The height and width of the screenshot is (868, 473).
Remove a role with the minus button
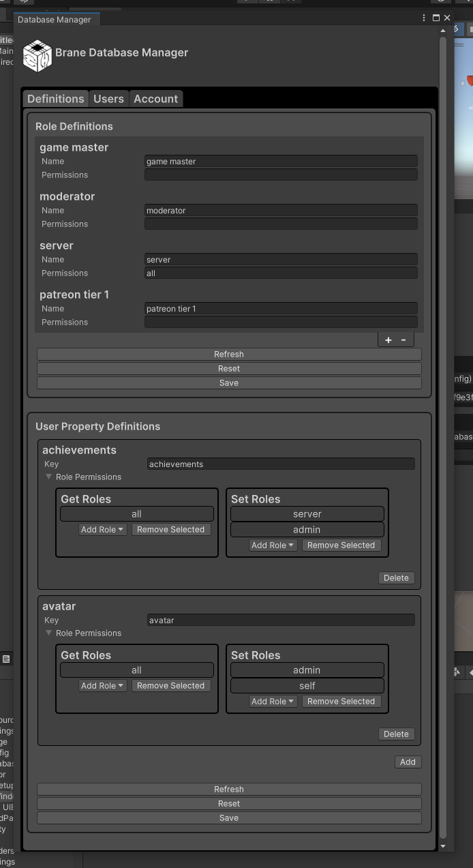click(x=403, y=340)
